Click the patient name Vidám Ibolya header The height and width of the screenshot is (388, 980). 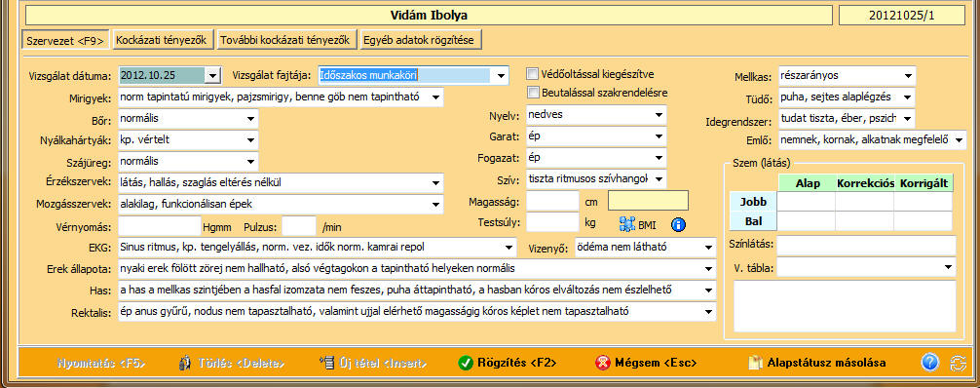[x=429, y=15]
